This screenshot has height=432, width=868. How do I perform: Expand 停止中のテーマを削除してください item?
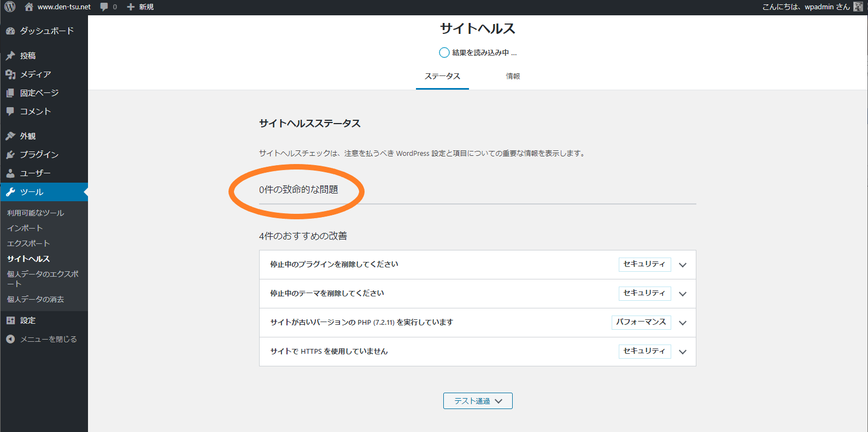682,294
